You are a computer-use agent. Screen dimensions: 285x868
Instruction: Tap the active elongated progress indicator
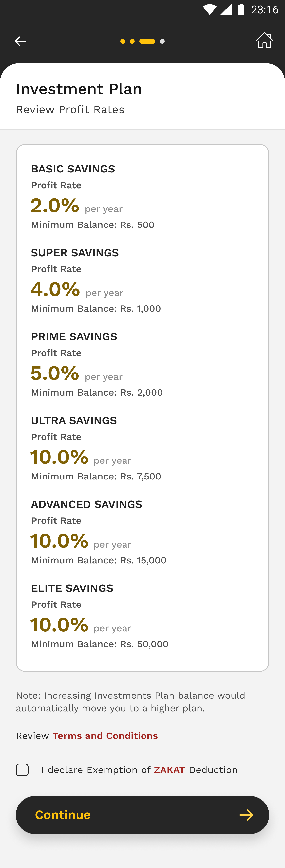click(x=147, y=41)
